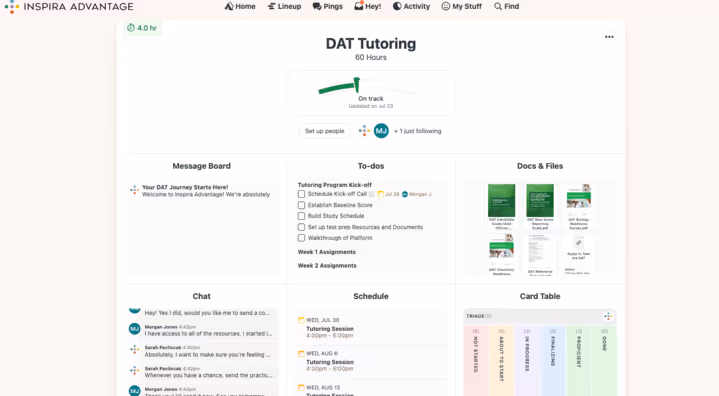Click calendar icon for Wed, Aug 13
719x396 pixels.
point(301,387)
